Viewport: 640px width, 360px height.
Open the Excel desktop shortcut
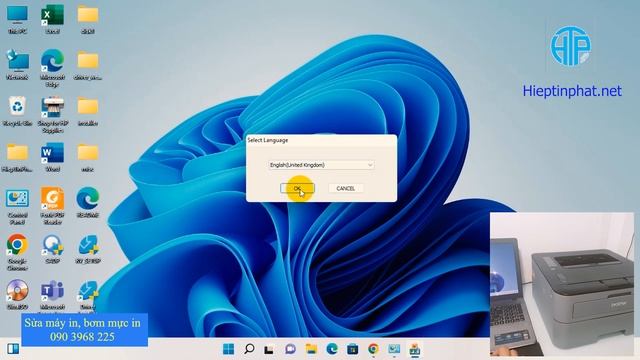52,19
